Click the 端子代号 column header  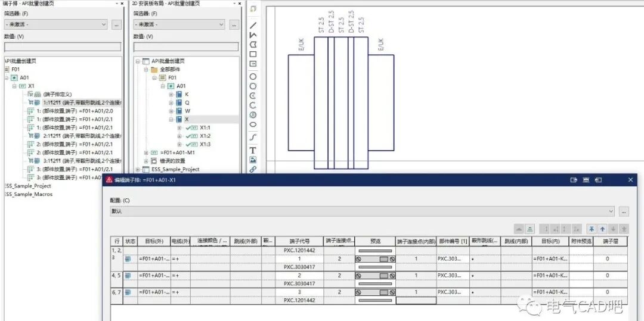[299, 241]
